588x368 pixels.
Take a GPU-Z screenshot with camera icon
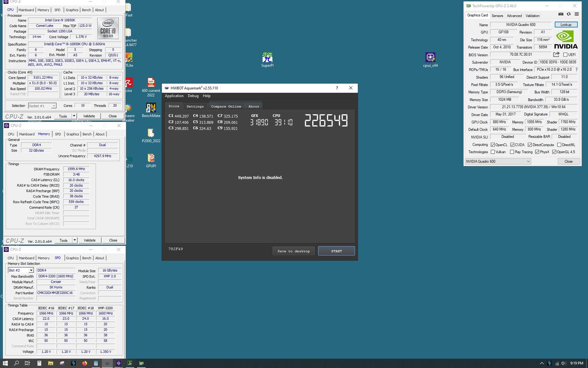click(x=561, y=14)
